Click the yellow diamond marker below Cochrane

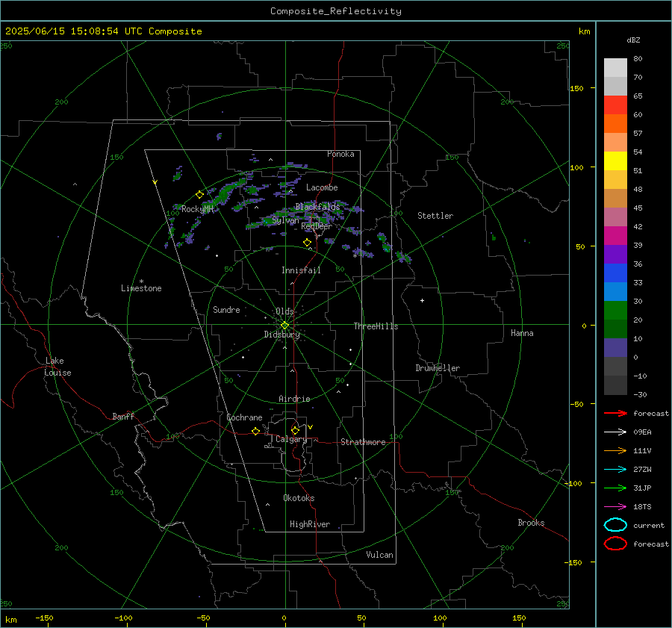tap(256, 432)
